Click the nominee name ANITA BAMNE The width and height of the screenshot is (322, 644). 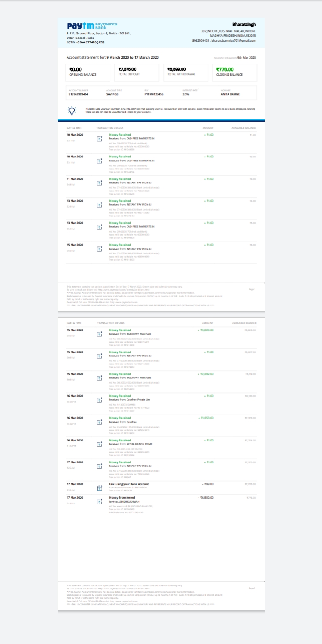coord(230,94)
